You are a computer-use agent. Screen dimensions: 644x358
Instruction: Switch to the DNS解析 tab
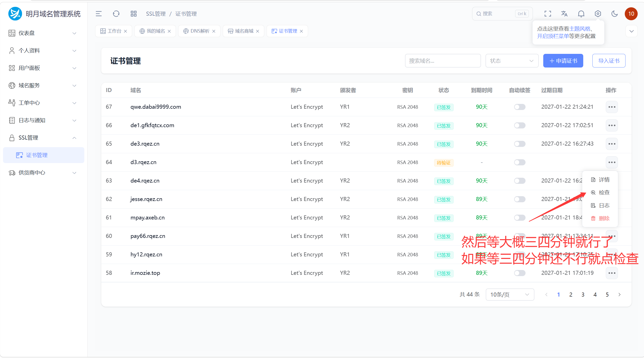pos(199,31)
